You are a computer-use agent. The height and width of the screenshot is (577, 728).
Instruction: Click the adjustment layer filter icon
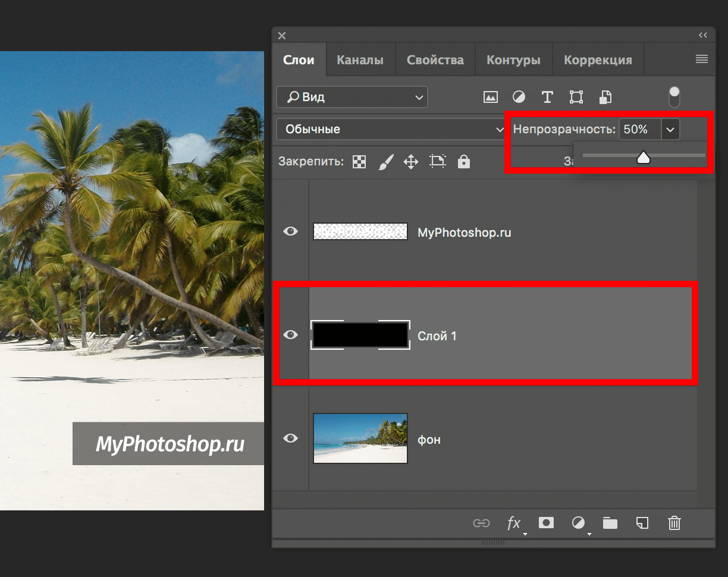click(x=519, y=97)
